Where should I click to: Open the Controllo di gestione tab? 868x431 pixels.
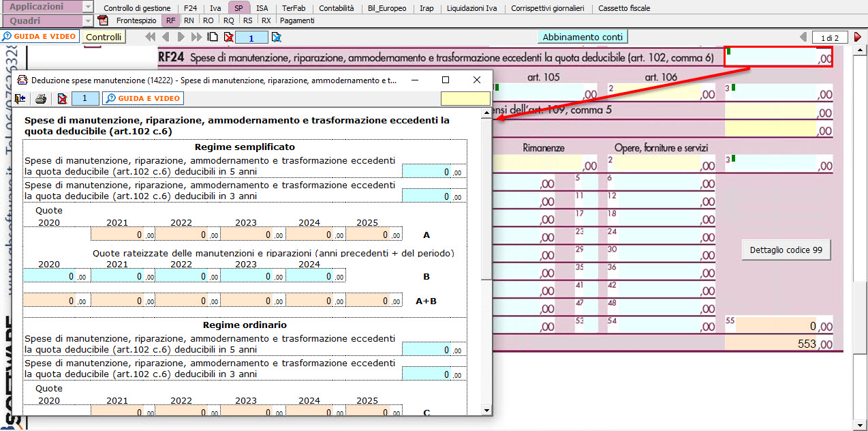[137, 8]
